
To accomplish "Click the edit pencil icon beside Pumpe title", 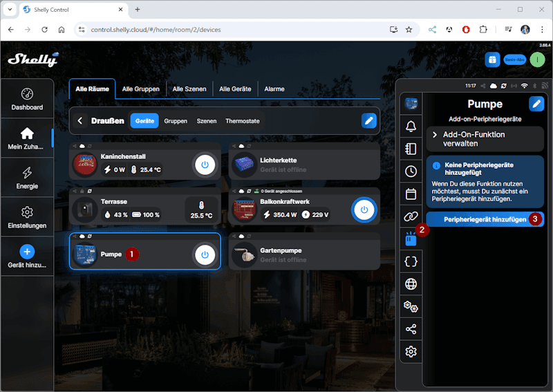I will click(536, 104).
